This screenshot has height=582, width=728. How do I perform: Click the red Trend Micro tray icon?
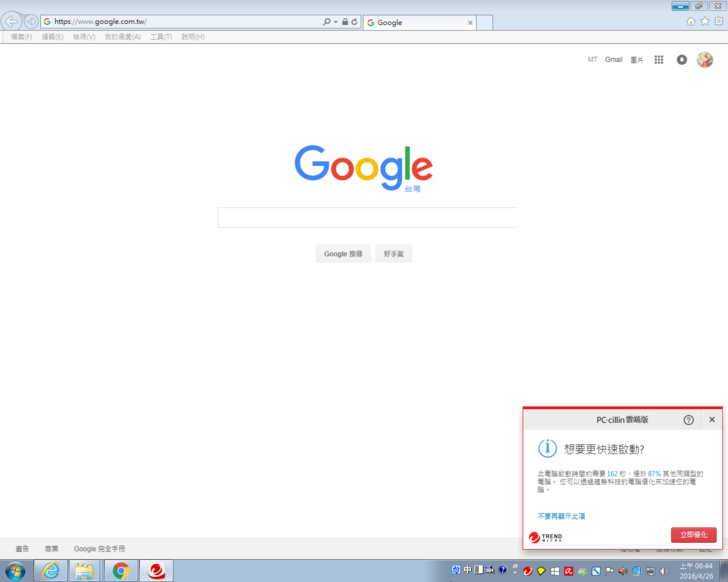click(527, 571)
